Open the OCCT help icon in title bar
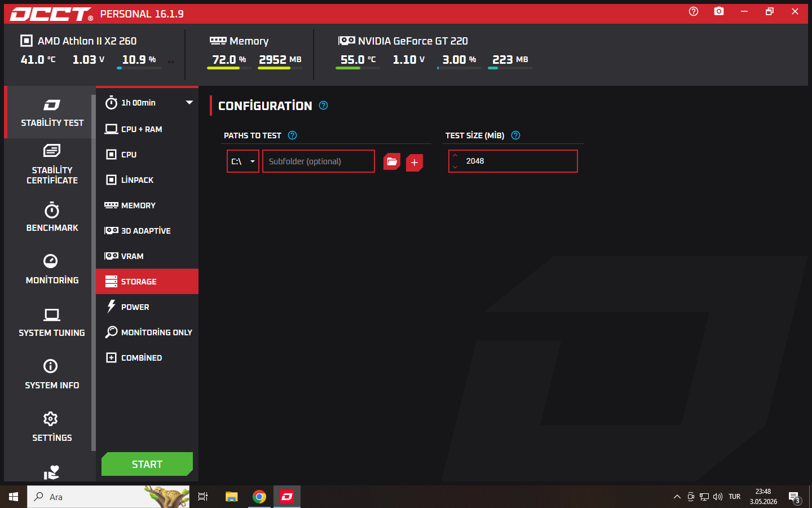 pos(694,11)
